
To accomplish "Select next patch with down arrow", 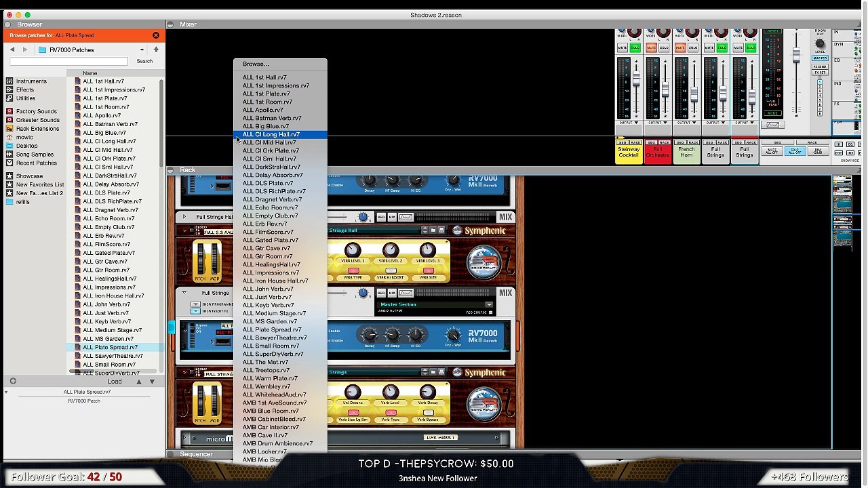I will point(152,382).
